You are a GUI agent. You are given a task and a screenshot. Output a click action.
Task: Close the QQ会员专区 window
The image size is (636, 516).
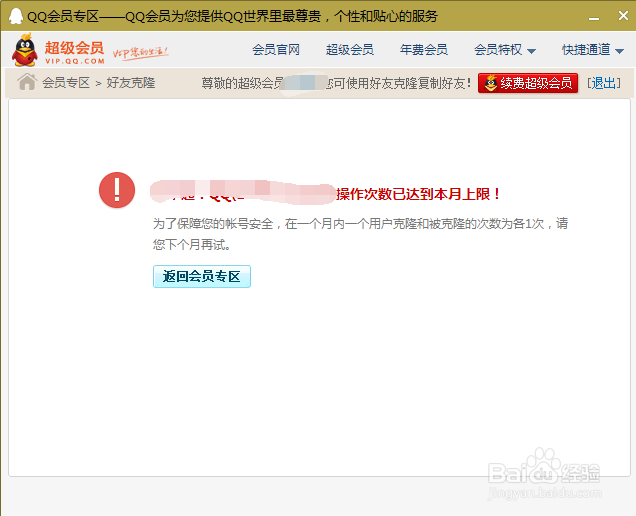[x=623, y=16]
